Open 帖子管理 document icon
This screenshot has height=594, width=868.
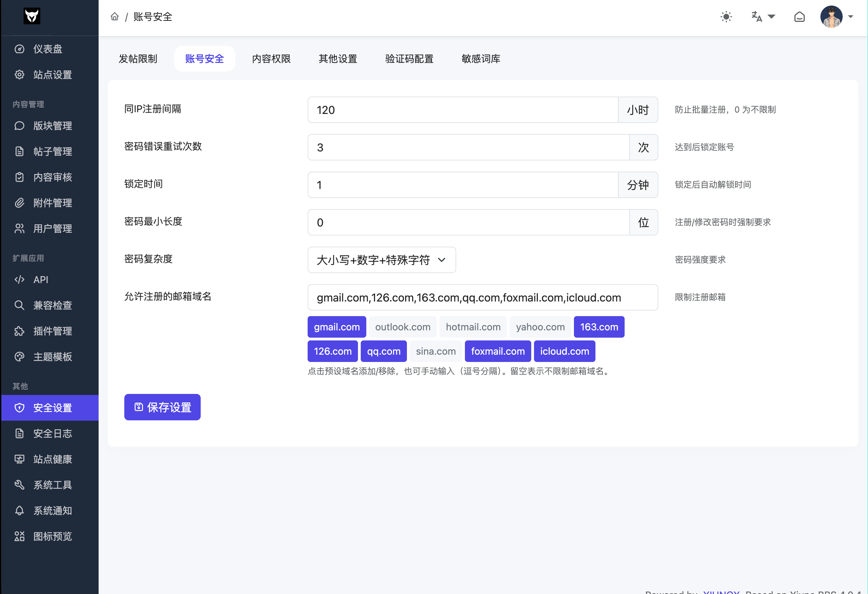(x=19, y=151)
